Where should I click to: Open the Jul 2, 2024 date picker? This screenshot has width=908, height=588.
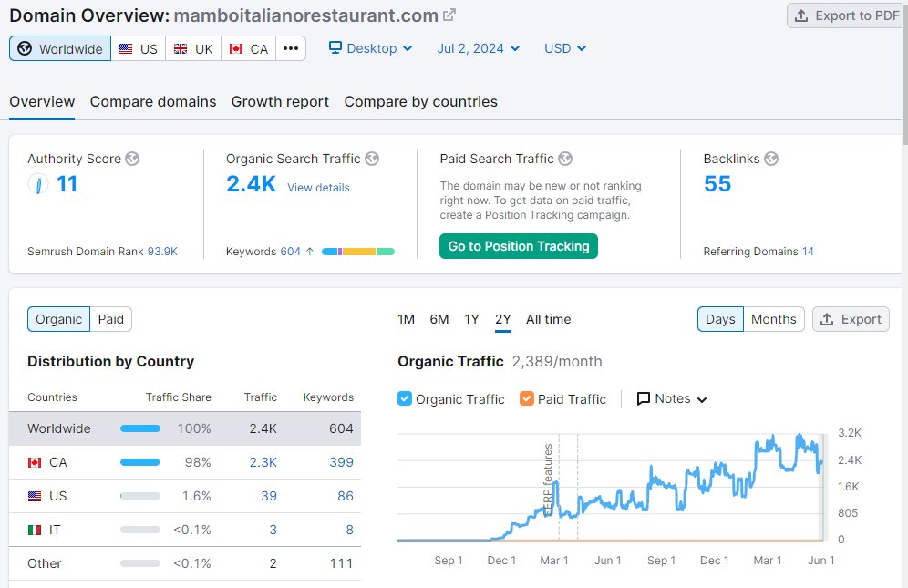point(479,48)
